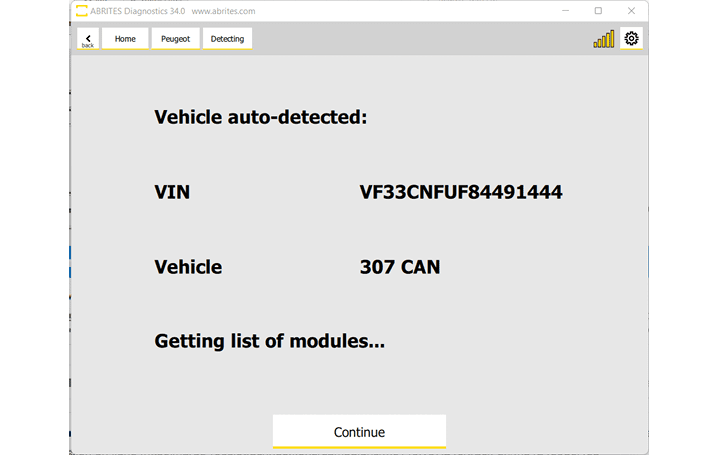719x455 pixels.
Task: Maximize the ABRITES Diagnostics window
Action: coord(598,11)
